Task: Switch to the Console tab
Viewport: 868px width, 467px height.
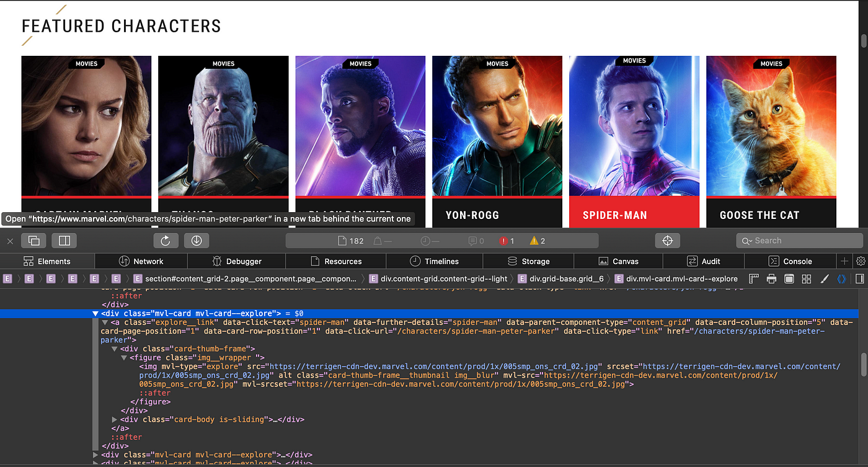Action: [x=790, y=261]
